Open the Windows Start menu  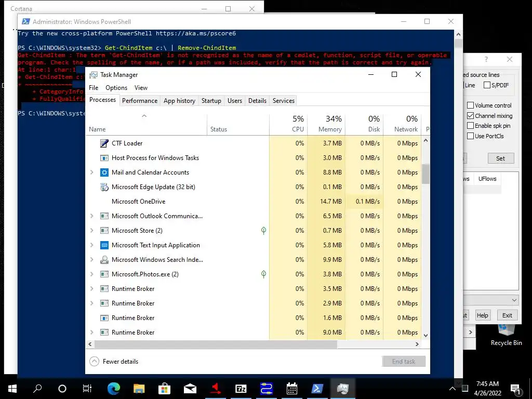(12, 389)
